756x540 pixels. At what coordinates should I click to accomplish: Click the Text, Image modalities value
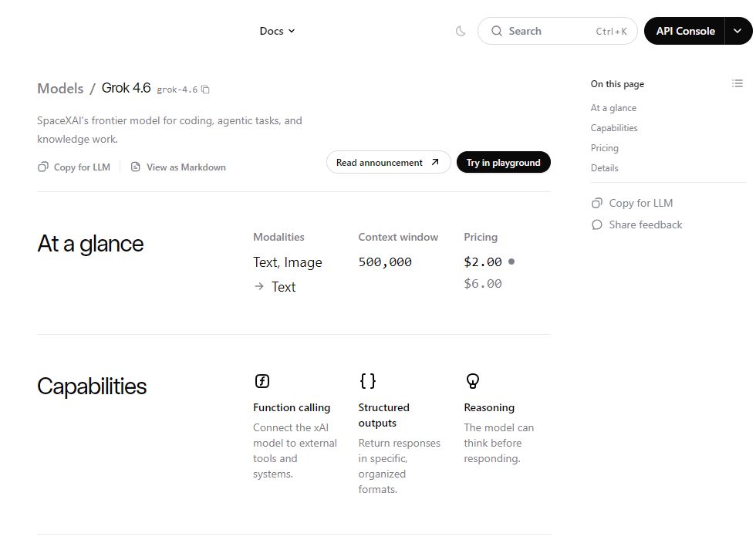click(x=287, y=262)
